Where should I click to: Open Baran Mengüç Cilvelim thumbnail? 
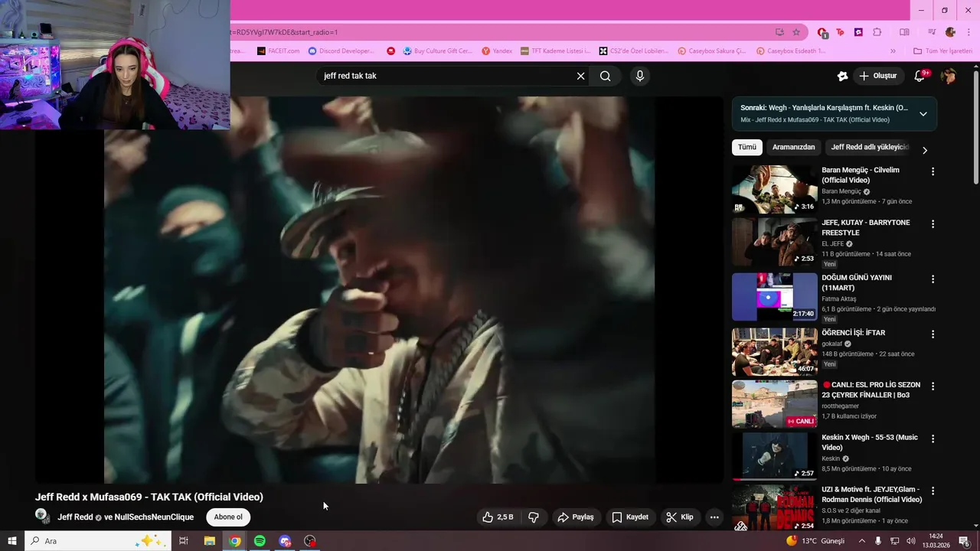coord(774,189)
